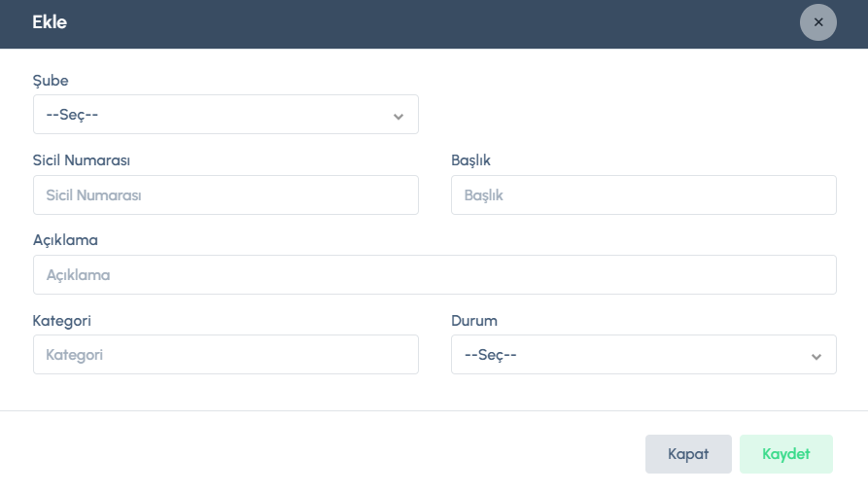Click the Sicil Numarası field label
868x493 pixels.
point(82,160)
